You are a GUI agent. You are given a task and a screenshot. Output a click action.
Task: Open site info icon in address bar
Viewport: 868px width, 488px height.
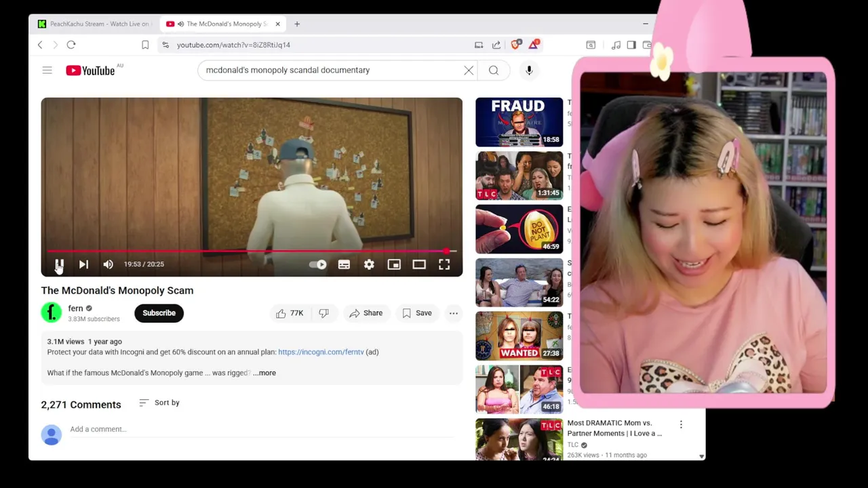pos(165,45)
